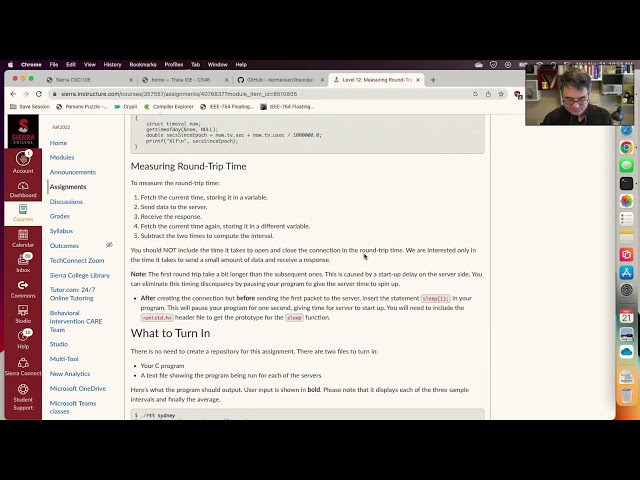The height and width of the screenshot is (480, 640).
Task: Open Compiler Explorer bookmark
Action: tap(169, 107)
